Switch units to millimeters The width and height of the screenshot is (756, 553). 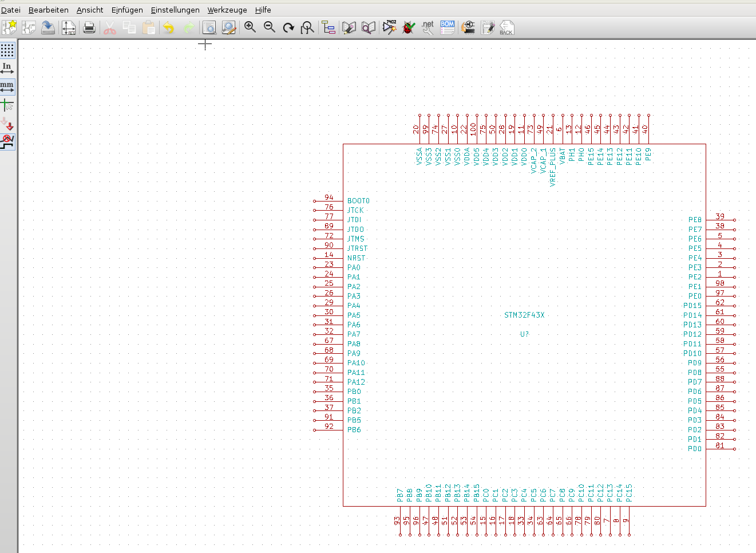pos(7,87)
